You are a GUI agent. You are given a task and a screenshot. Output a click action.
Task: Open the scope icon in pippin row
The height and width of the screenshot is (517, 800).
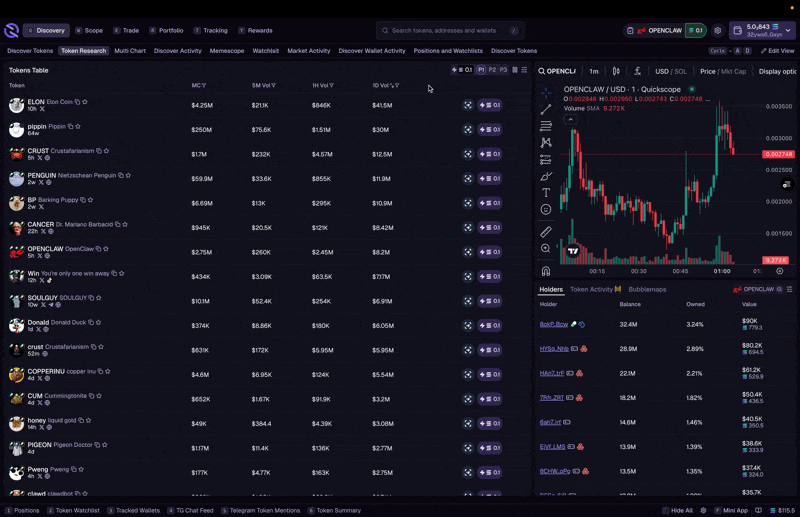coord(468,130)
